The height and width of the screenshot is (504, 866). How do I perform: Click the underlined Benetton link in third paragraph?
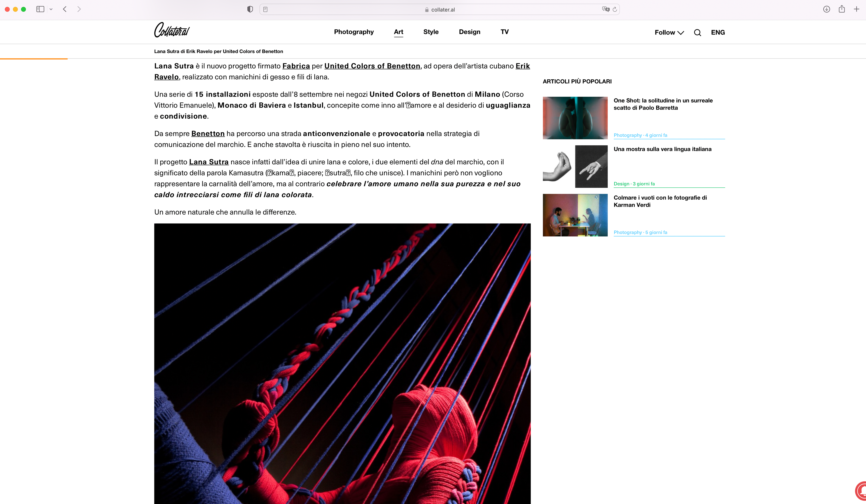(208, 134)
